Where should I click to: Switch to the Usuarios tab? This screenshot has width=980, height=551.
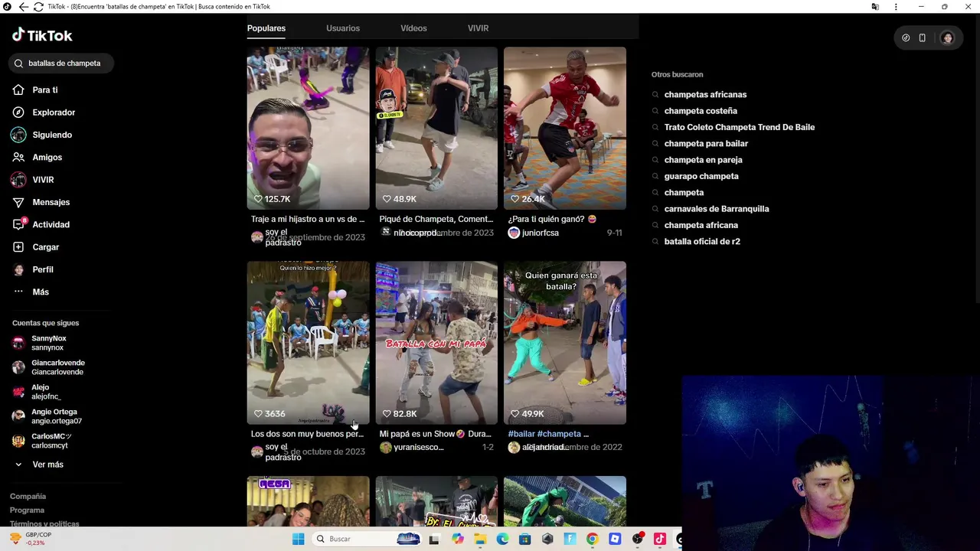click(343, 28)
